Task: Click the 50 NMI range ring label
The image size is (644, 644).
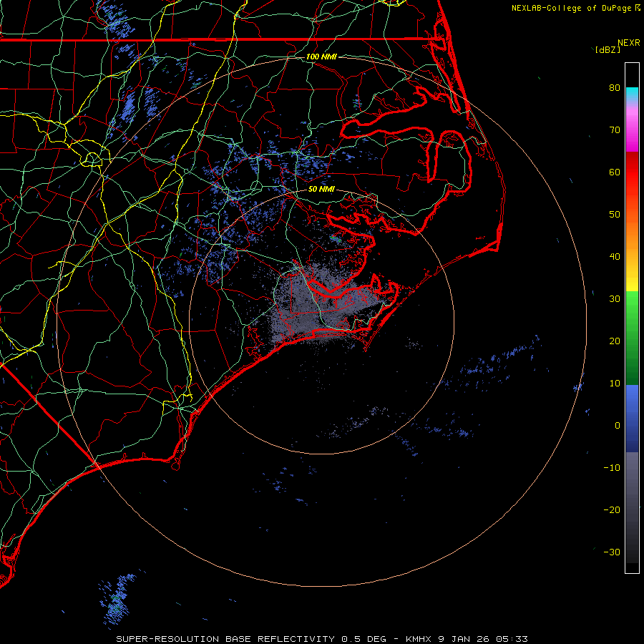Action: click(x=321, y=190)
